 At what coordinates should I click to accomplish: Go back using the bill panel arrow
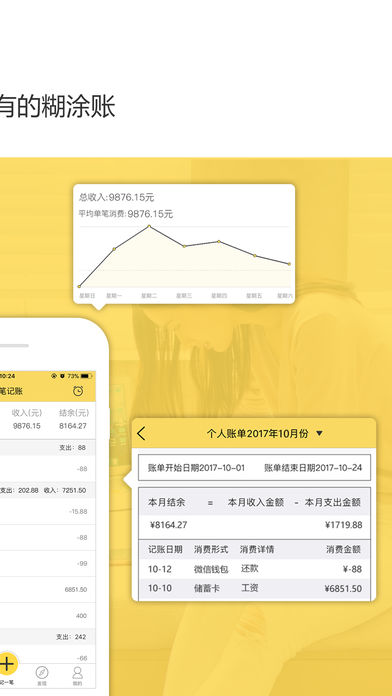(x=141, y=433)
